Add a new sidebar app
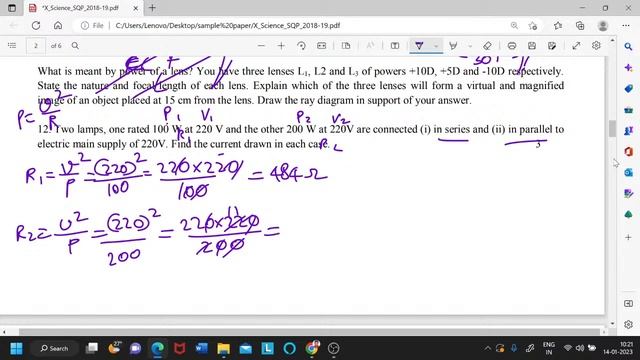Screen dimensions: 640x360 click(628, 237)
